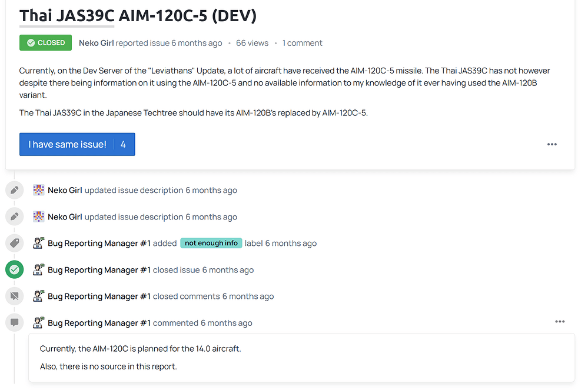
Task: Click the green CLOSED status badge
Action: tap(45, 43)
